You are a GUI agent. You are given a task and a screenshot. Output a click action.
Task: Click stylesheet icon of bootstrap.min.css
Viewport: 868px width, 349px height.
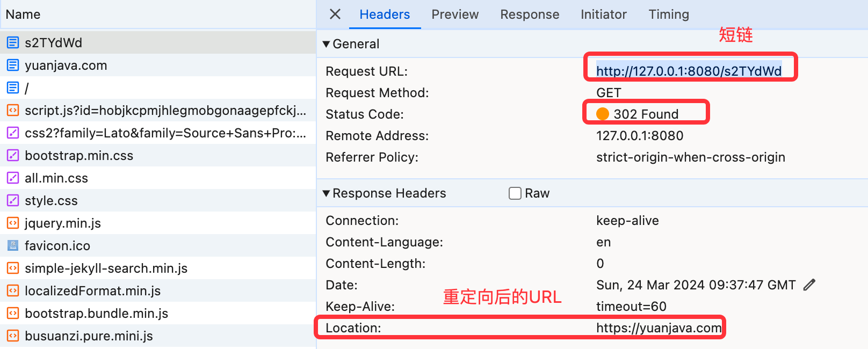coord(13,155)
